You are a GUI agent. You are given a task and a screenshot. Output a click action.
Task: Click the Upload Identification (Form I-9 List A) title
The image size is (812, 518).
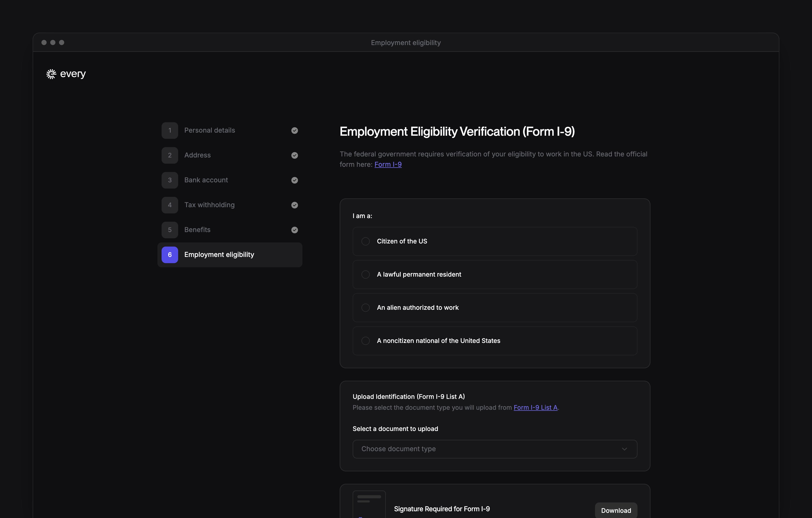[409, 397]
